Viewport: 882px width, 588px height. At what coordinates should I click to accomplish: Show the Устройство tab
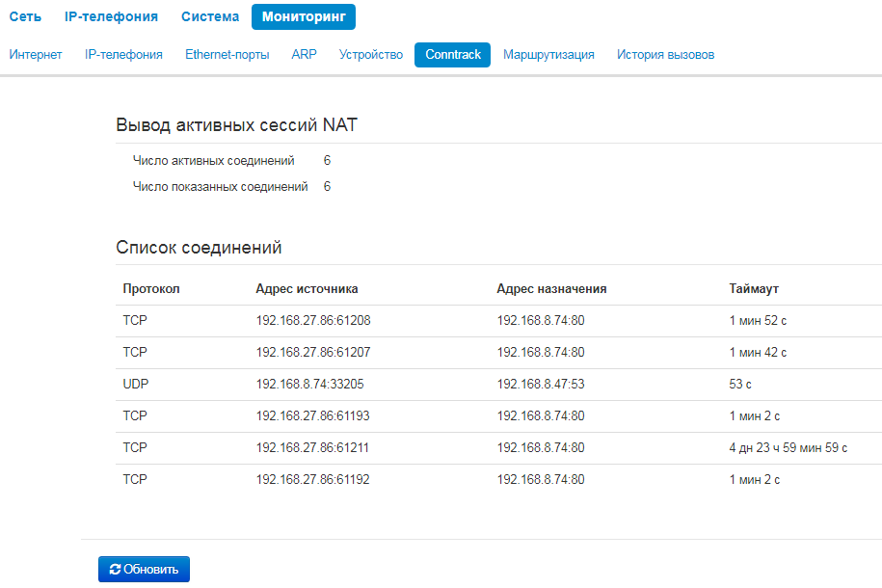click(x=371, y=55)
